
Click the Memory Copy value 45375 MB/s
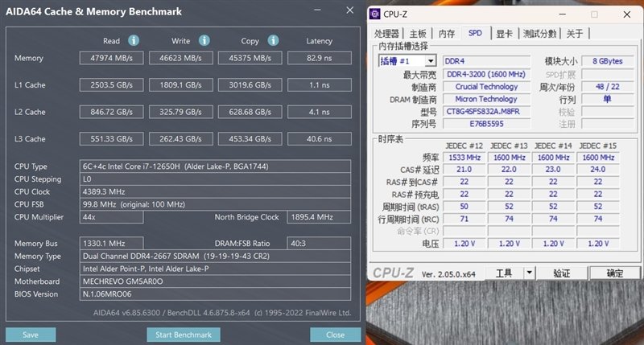[x=250, y=58]
